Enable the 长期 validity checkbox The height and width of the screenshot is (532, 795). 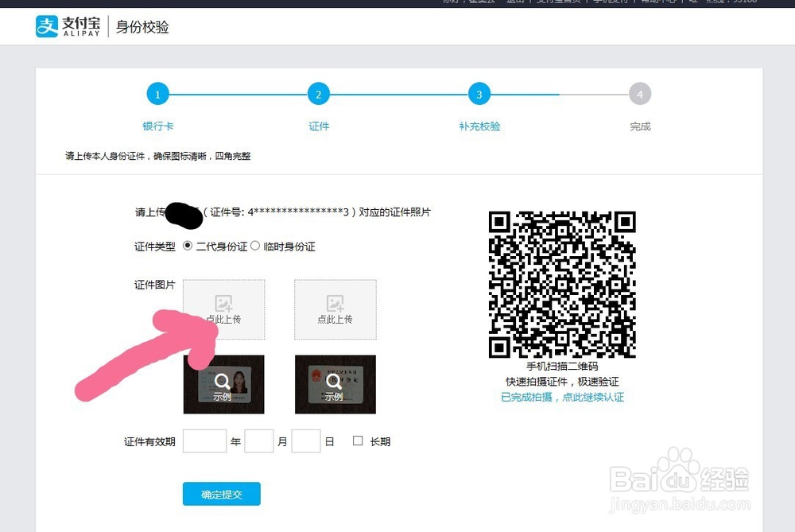(x=357, y=440)
